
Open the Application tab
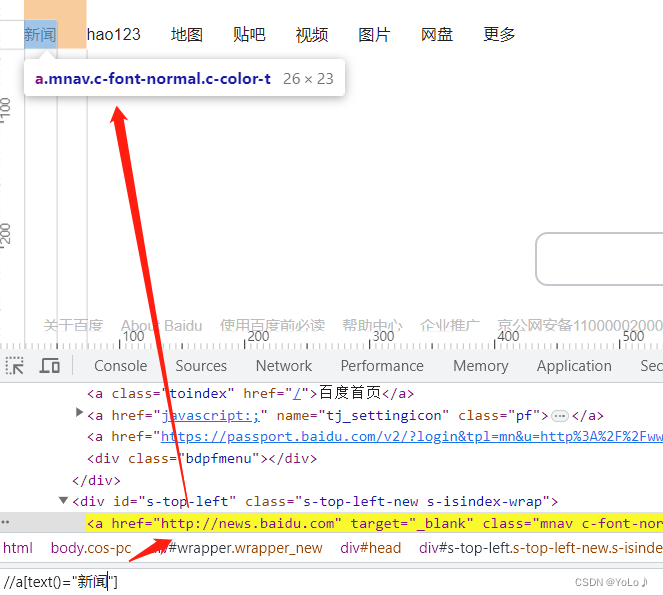(x=574, y=366)
